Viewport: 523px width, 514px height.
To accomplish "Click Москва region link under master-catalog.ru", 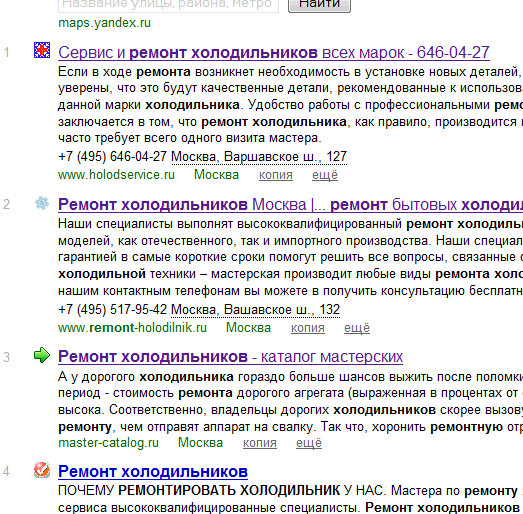I will 200,443.
